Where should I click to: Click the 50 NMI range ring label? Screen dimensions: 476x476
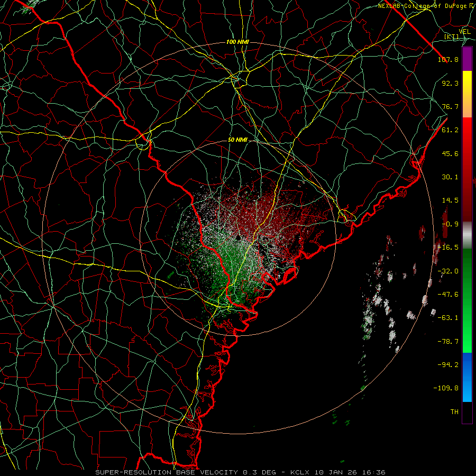pyautogui.click(x=237, y=140)
